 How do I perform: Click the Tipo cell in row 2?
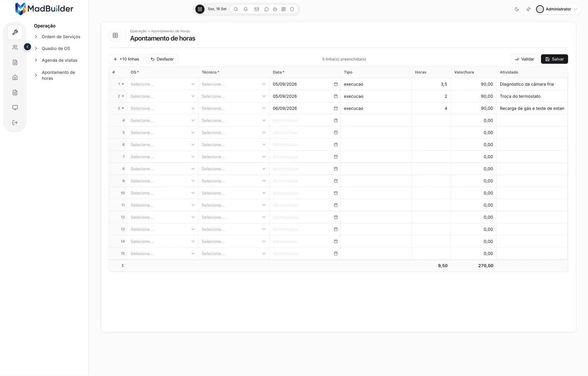pyautogui.click(x=376, y=96)
